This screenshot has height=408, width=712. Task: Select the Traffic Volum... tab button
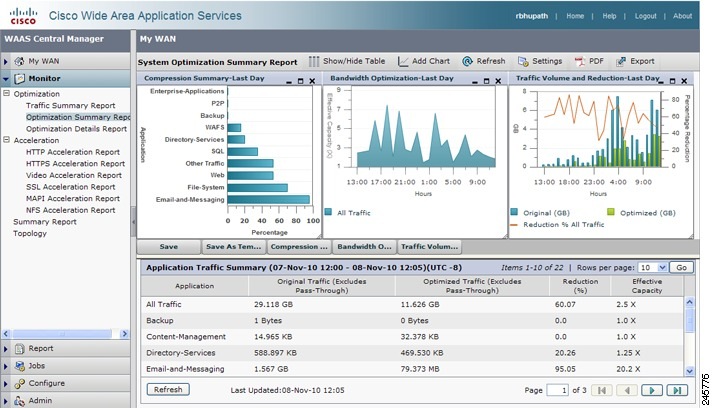click(430, 247)
